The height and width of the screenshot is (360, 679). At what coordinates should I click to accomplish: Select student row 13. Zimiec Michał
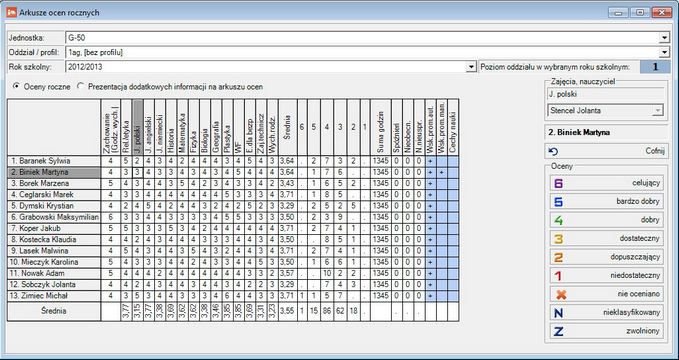pos(54,296)
